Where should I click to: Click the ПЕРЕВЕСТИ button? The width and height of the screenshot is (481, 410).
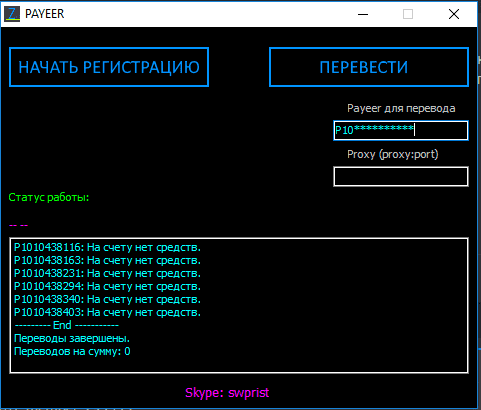coord(369,67)
